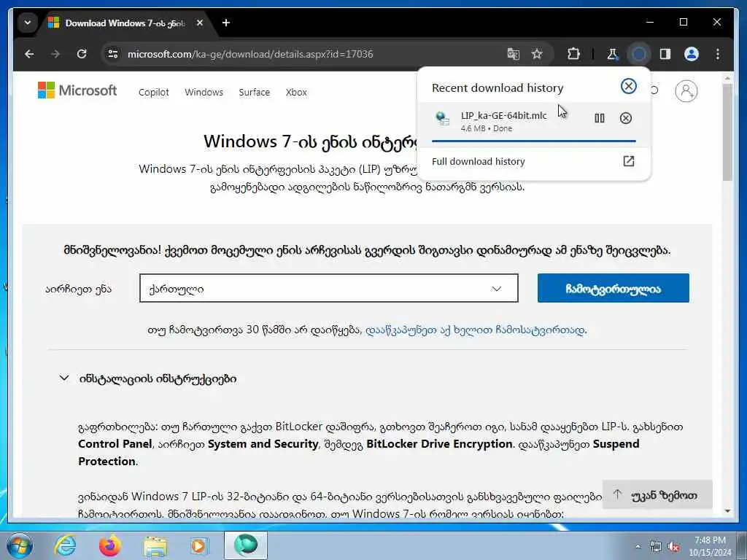Go back using the browser back arrow
The height and width of the screenshot is (560, 747).
click(29, 54)
